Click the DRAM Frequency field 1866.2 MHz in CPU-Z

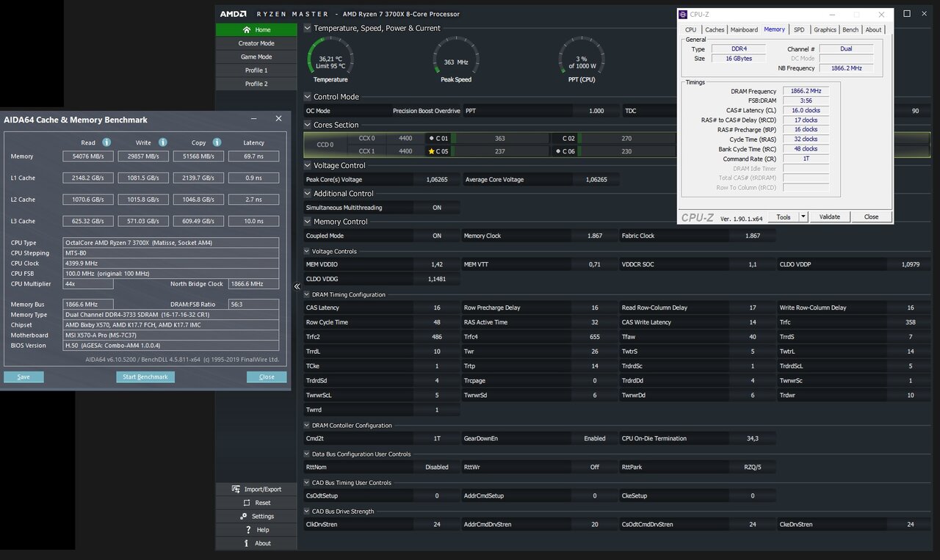point(806,91)
